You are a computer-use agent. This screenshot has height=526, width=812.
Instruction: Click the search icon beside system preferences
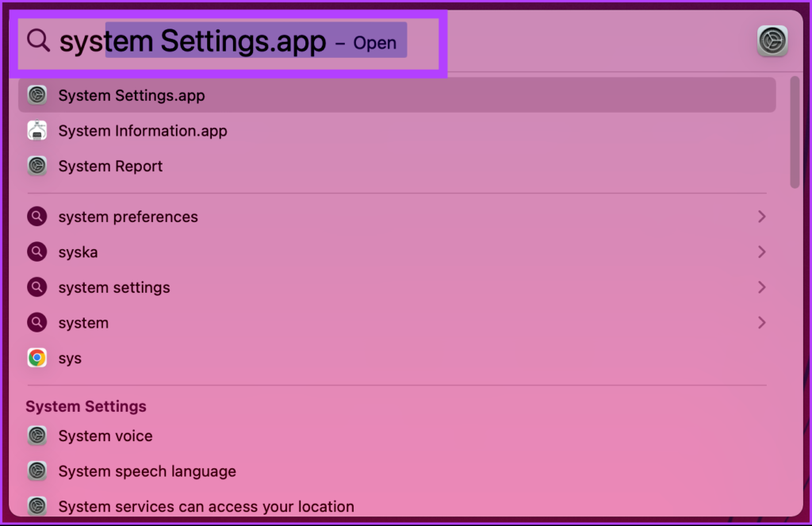[37, 217]
